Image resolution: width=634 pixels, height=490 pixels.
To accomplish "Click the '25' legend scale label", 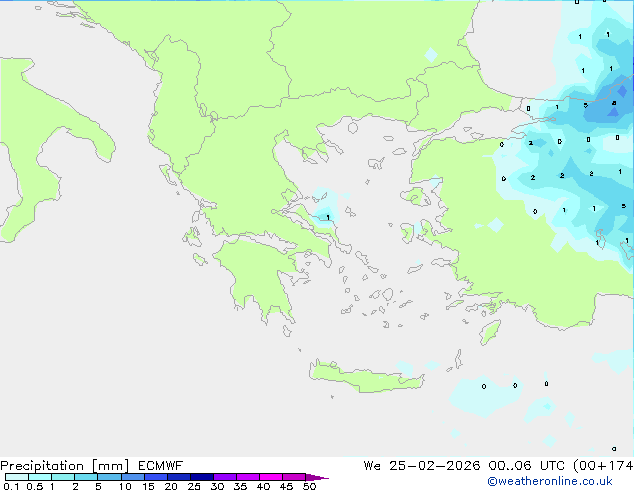I will coord(194,486).
